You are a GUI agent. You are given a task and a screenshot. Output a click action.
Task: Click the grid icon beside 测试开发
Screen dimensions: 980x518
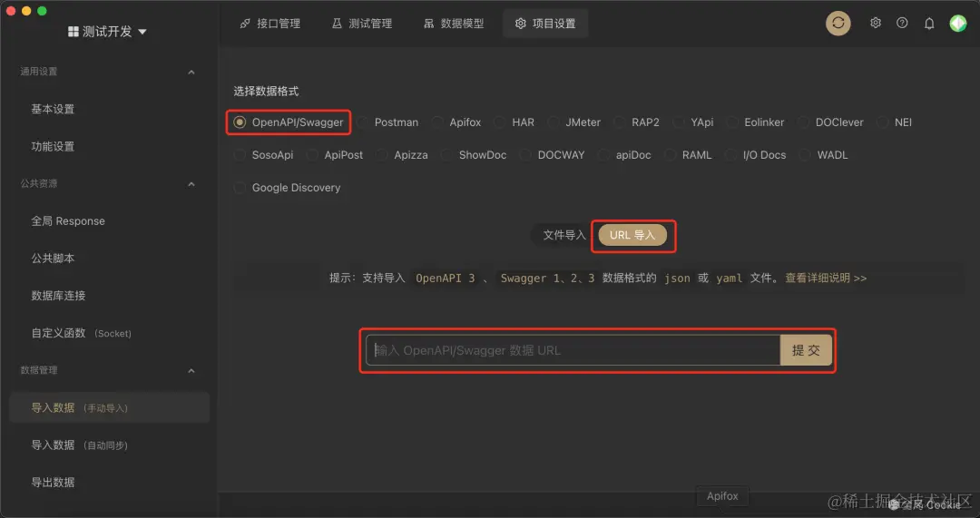pyautogui.click(x=73, y=31)
